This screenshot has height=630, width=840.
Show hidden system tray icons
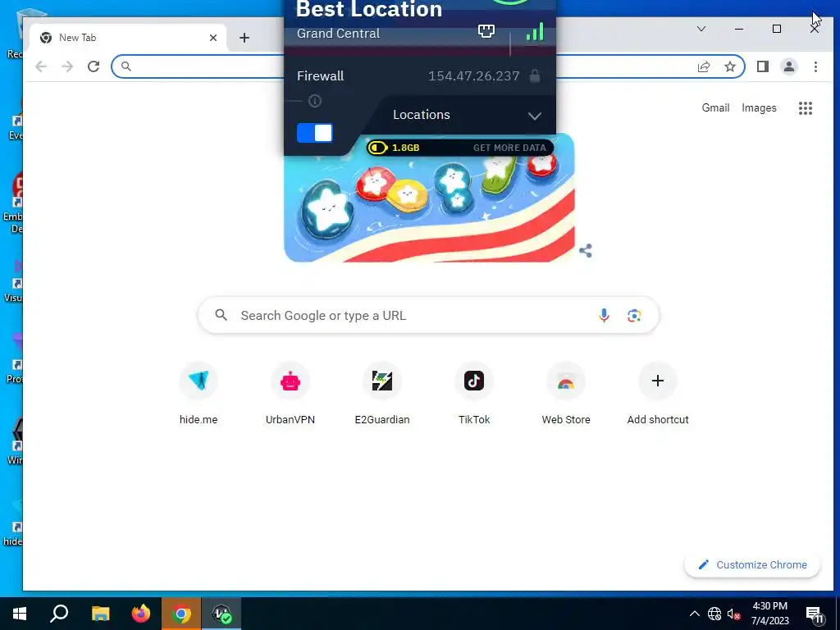pos(694,614)
